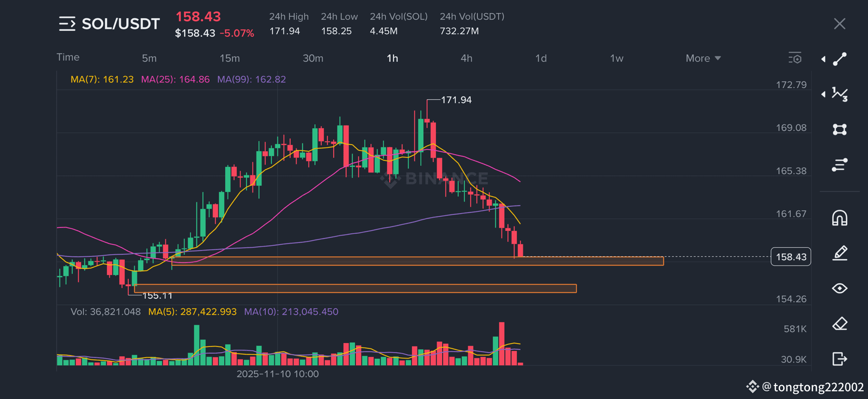Switch to the 30m timeframe
868x399 pixels.
click(x=313, y=58)
